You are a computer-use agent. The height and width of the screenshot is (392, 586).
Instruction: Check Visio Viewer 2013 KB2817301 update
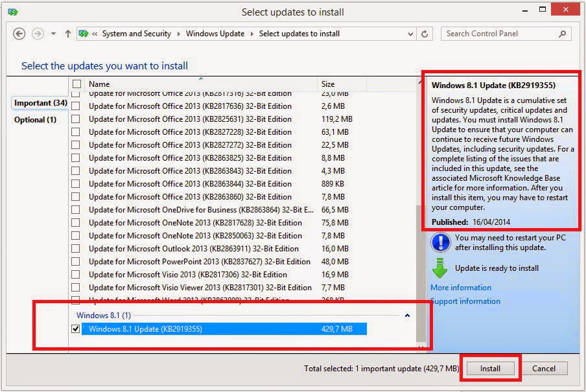click(75, 288)
